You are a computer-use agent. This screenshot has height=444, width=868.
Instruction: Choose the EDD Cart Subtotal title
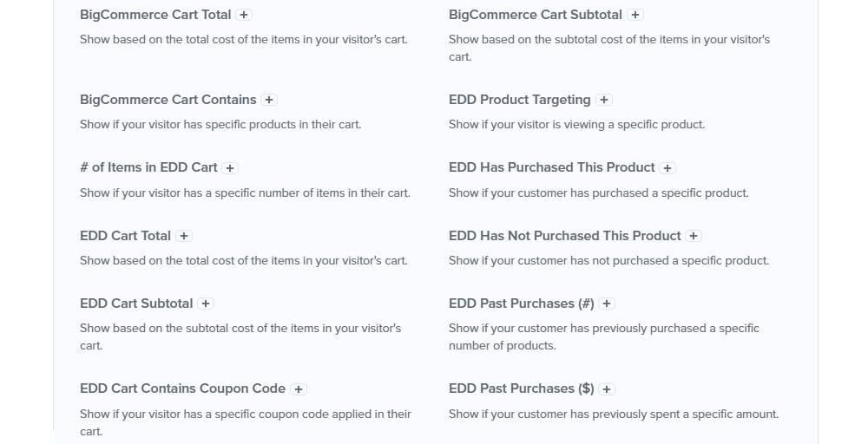[x=136, y=304]
